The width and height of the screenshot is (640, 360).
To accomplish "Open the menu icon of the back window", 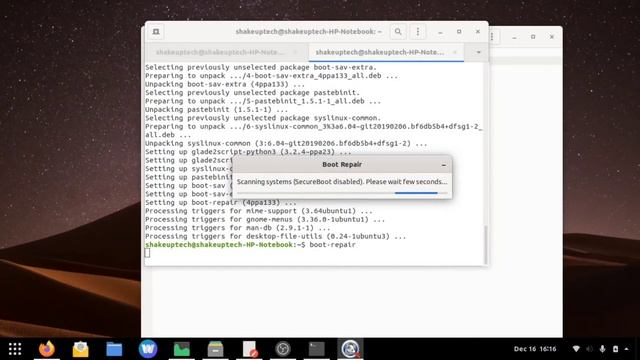I will point(493,37).
